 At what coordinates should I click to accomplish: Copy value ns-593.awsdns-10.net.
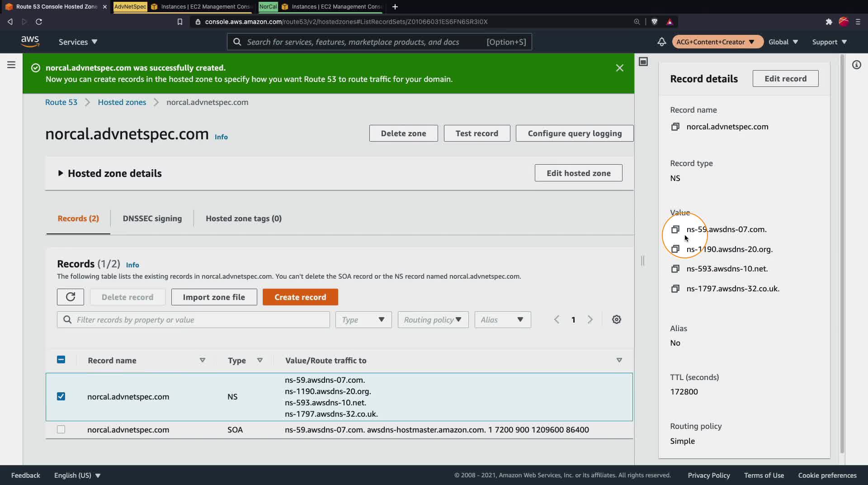click(x=675, y=269)
